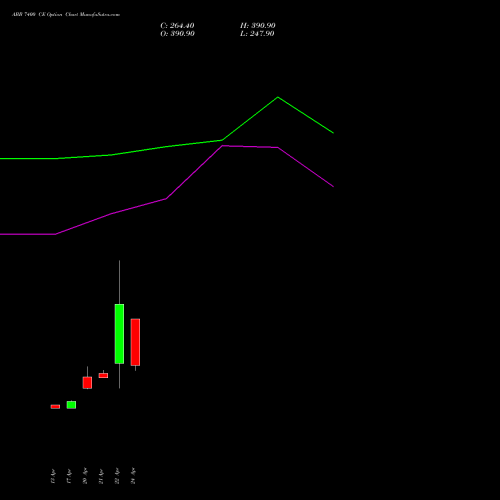Click the 21 Apr date axis label
Viewport: 500px width, 500px height.
tap(101, 476)
